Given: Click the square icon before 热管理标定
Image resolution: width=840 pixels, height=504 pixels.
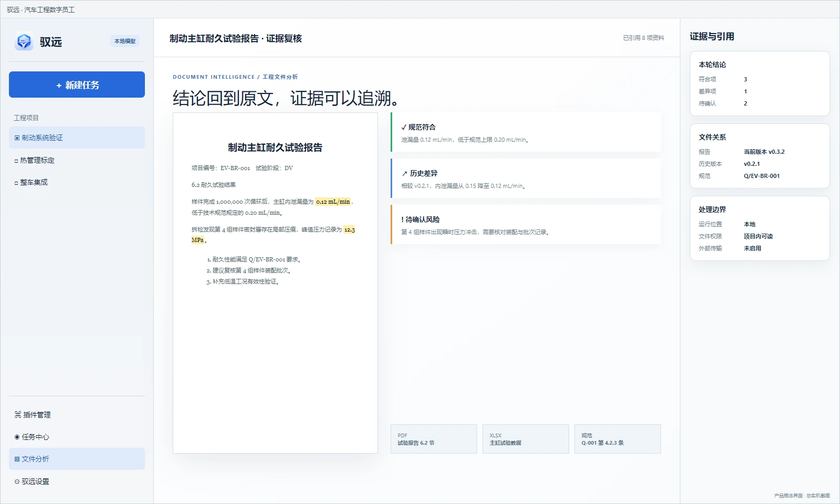Looking at the screenshot, I should click(x=16, y=161).
